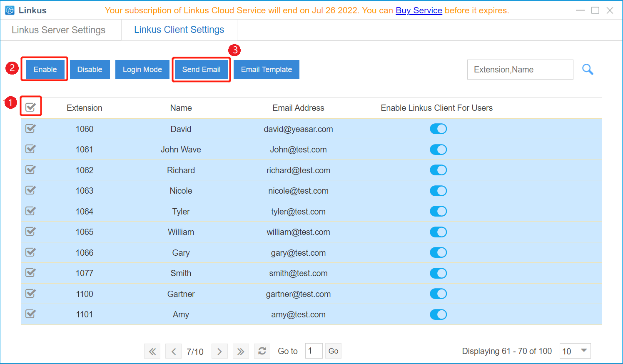
Task: Uncheck the checkbox for Gartner row
Action: (30, 293)
